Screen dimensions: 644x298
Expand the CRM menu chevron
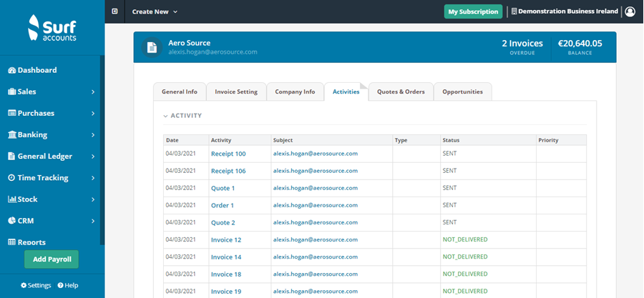93,221
